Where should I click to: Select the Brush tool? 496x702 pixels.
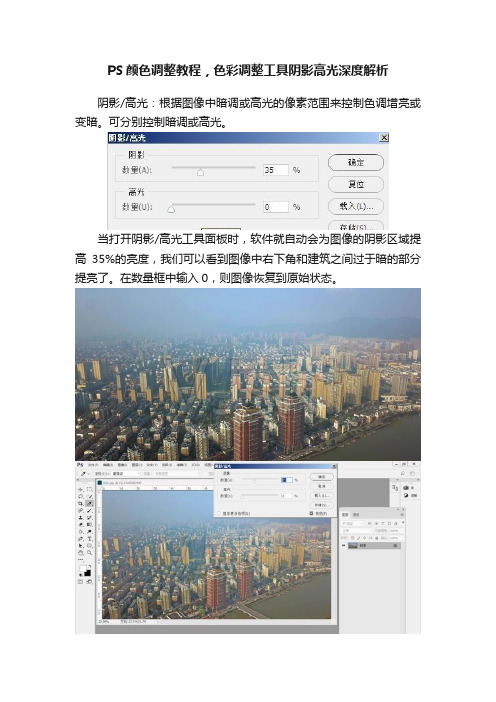90,510
